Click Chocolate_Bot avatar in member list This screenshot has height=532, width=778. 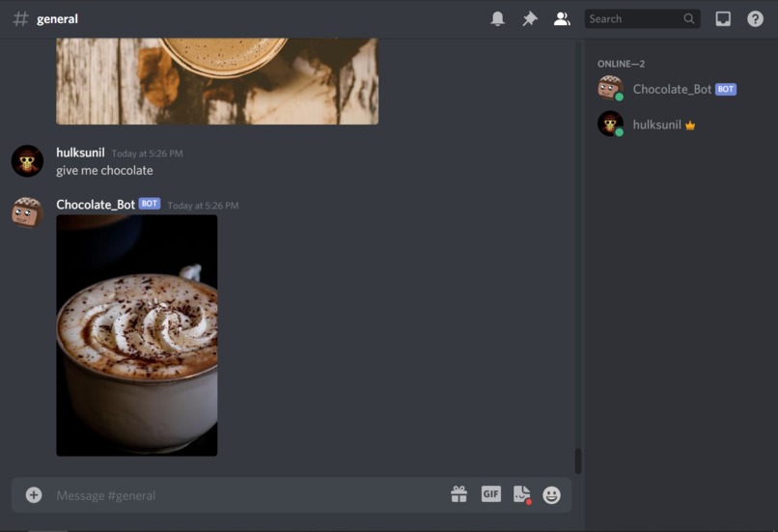(610, 88)
